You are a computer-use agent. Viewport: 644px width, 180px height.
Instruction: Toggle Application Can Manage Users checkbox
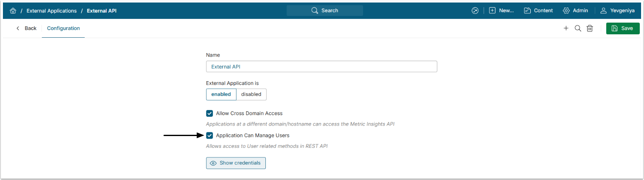pyautogui.click(x=210, y=136)
